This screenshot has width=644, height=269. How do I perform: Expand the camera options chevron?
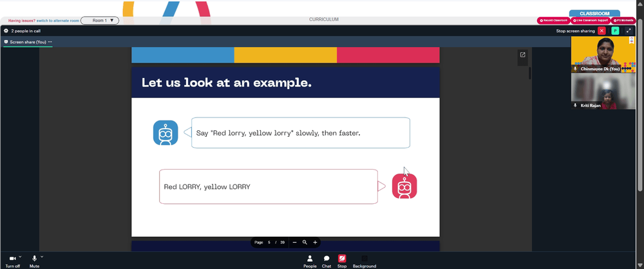coord(20,257)
